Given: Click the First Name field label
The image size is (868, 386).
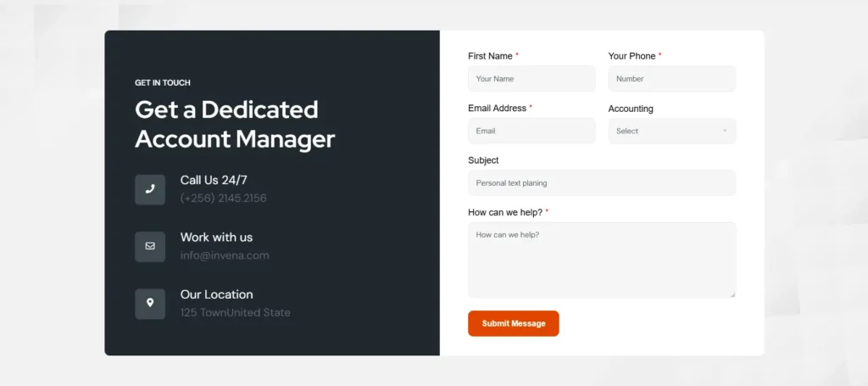Looking at the screenshot, I should (x=490, y=56).
